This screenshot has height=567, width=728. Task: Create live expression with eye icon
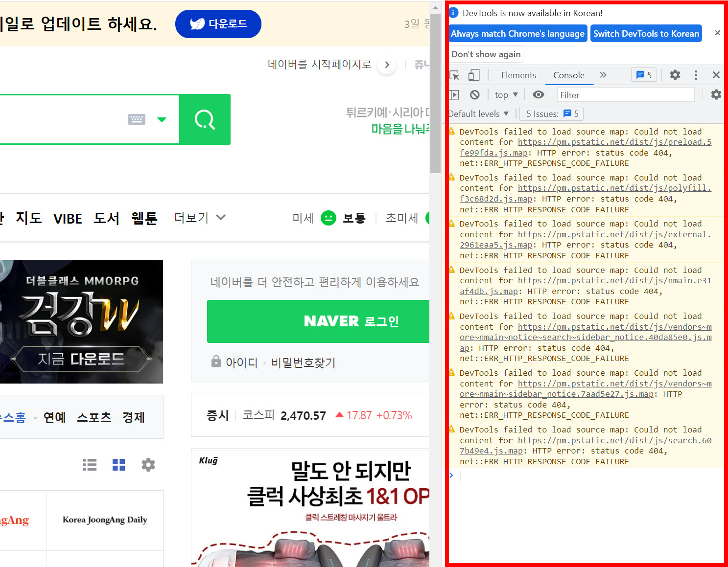[539, 94]
